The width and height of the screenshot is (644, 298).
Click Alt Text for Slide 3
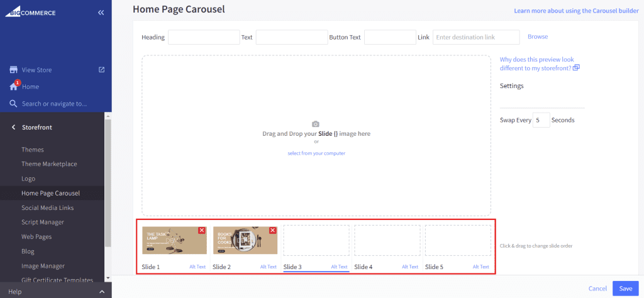coord(339,267)
